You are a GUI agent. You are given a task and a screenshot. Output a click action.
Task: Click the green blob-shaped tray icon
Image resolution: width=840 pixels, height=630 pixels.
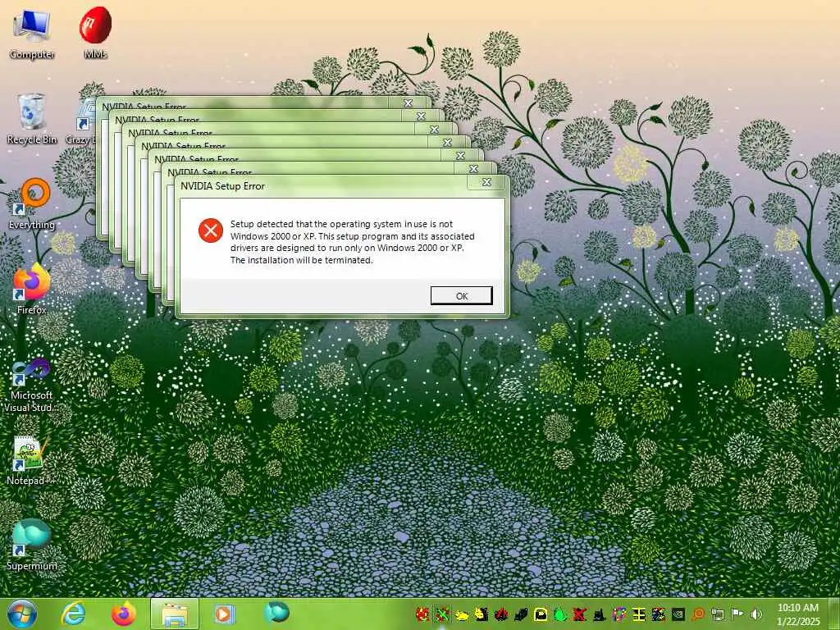[x=560, y=614]
